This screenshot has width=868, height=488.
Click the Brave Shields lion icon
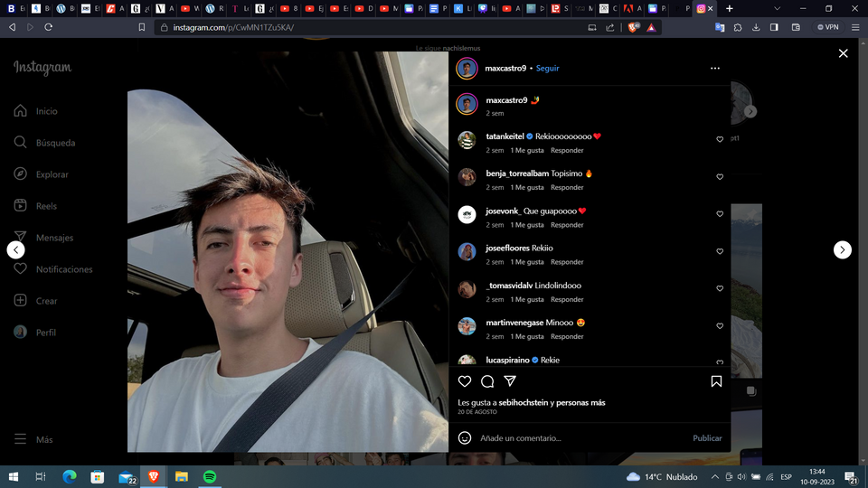click(633, 27)
